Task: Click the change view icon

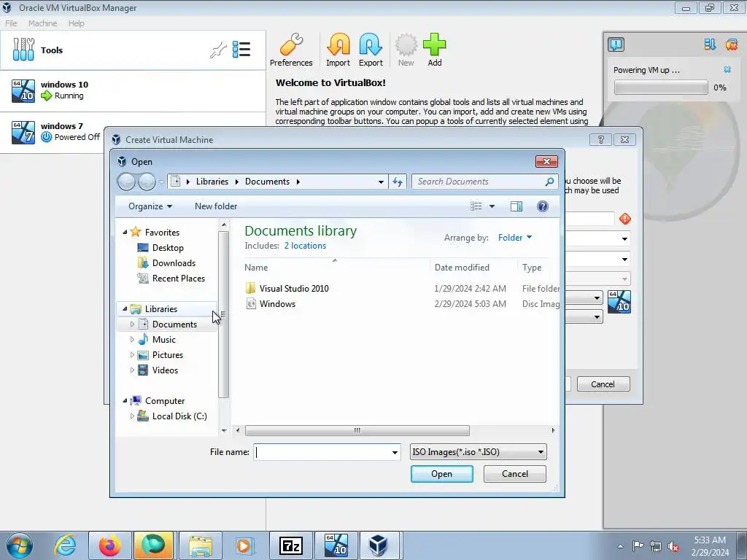Action: (x=476, y=206)
